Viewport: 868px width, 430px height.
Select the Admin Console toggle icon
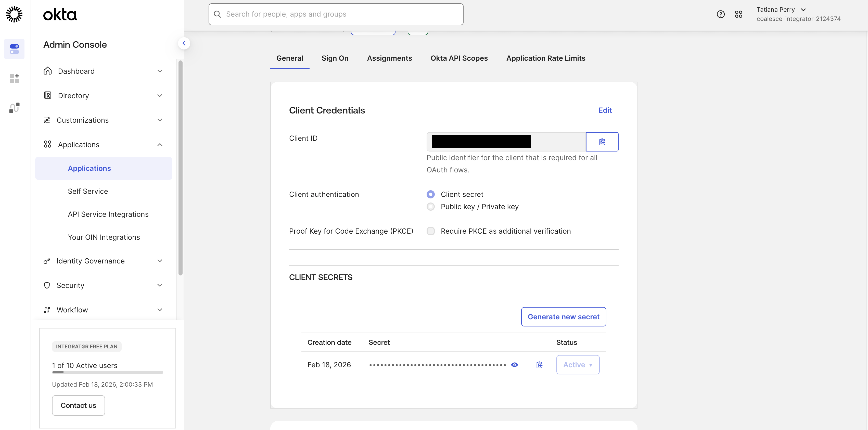coord(14,49)
